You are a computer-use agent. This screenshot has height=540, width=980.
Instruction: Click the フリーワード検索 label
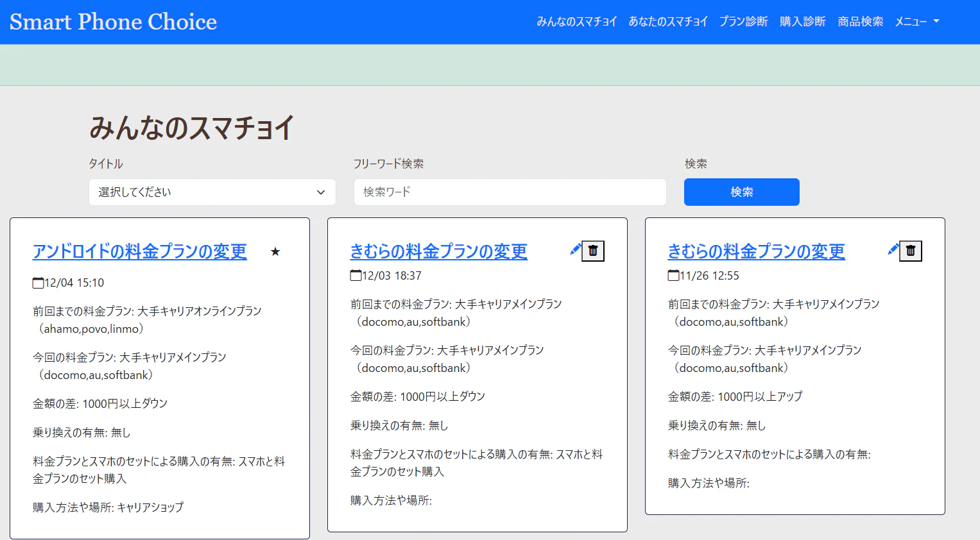(x=388, y=164)
